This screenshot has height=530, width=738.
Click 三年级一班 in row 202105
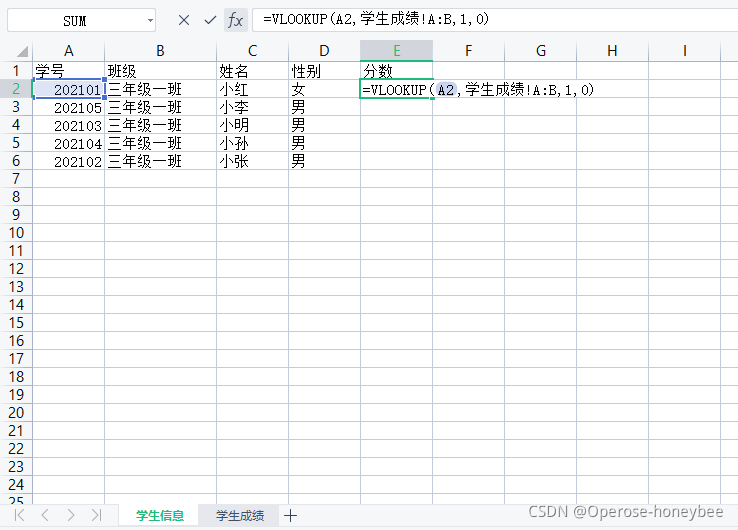pos(160,107)
